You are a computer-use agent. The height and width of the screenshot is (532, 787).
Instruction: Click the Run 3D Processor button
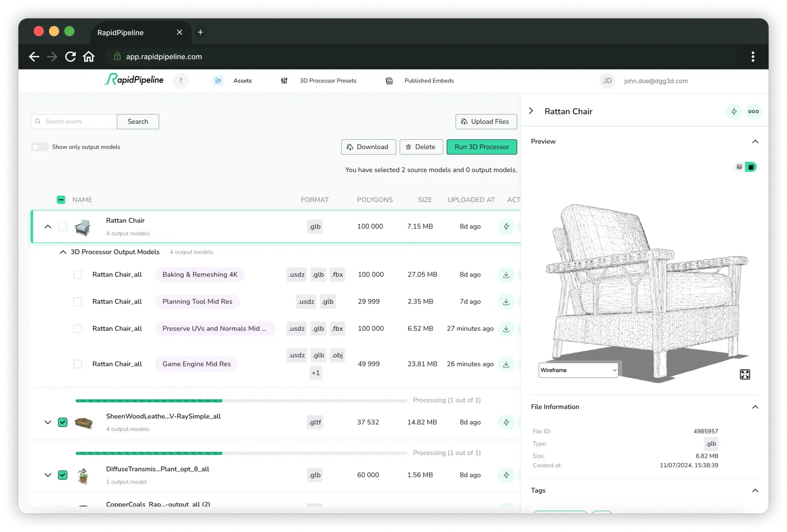click(x=481, y=147)
